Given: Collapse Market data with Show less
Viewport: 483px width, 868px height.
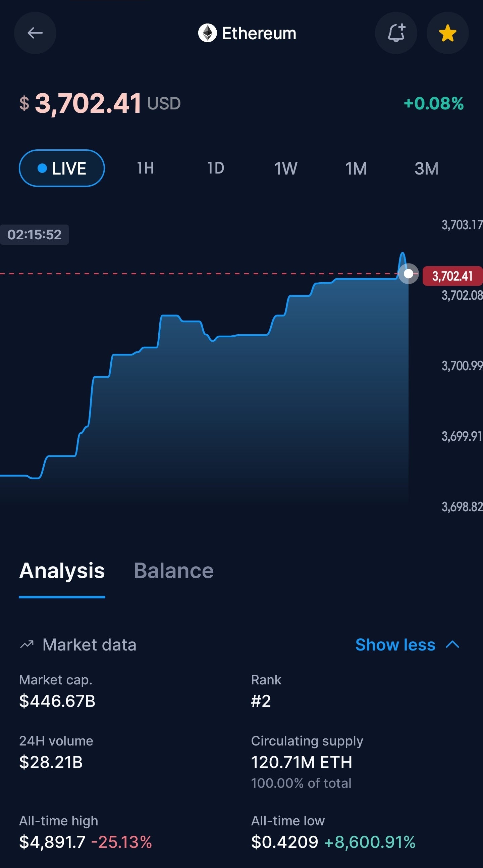Looking at the screenshot, I should point(395,645).
